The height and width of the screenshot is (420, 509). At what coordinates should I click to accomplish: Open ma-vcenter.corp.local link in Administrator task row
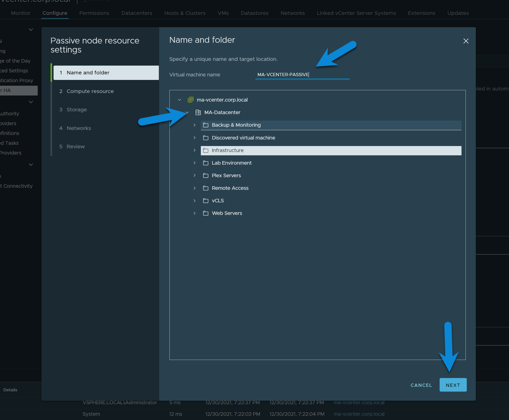pyautogui.click(x=359, y=402)
